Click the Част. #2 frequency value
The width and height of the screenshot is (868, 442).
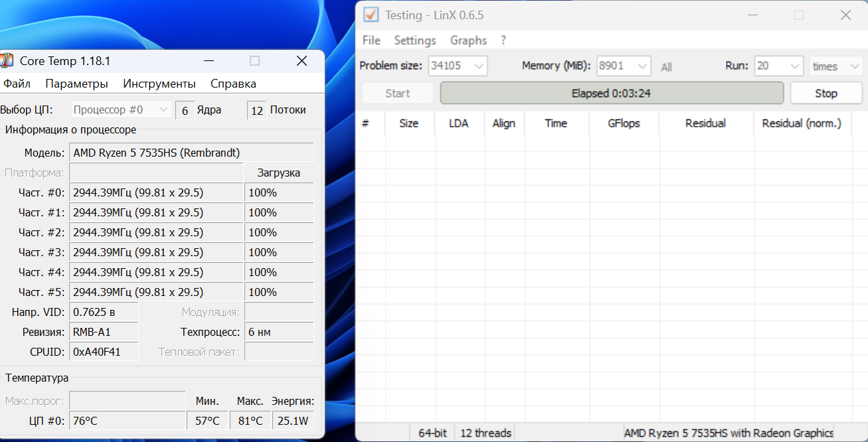pyautogui.click(x=156, y=232)
